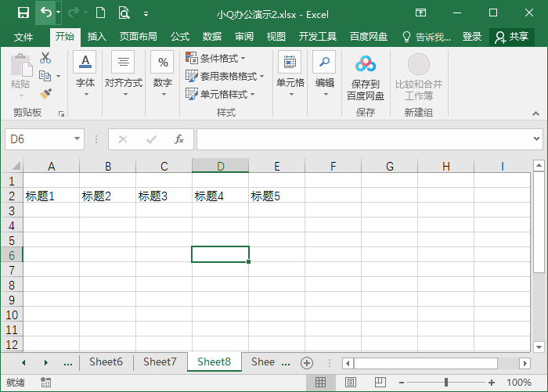Expand the 编辑 editing group

(325, 74)
